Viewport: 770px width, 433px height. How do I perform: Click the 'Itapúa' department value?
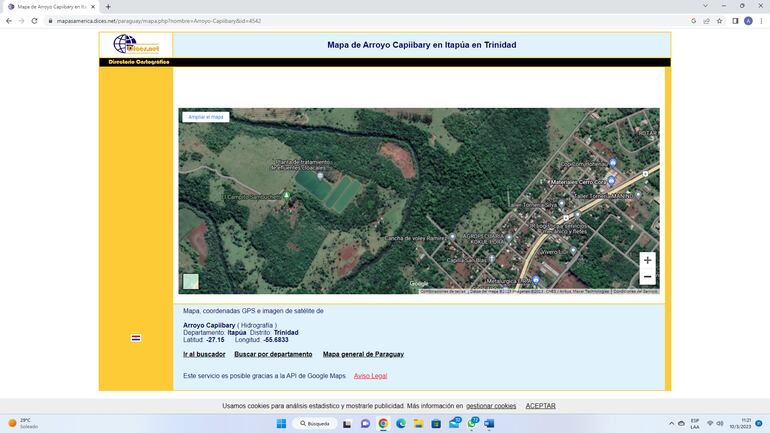(x=237, y=332)
